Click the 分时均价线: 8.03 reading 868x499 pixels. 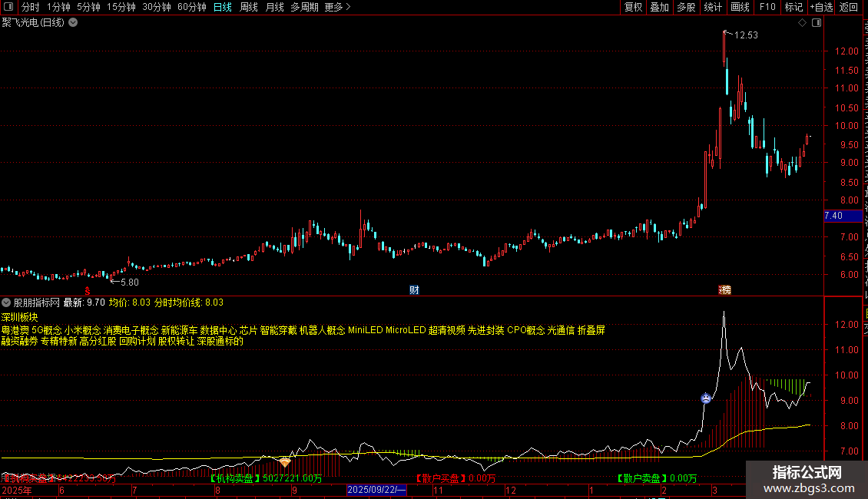click(x=189, y=302)
